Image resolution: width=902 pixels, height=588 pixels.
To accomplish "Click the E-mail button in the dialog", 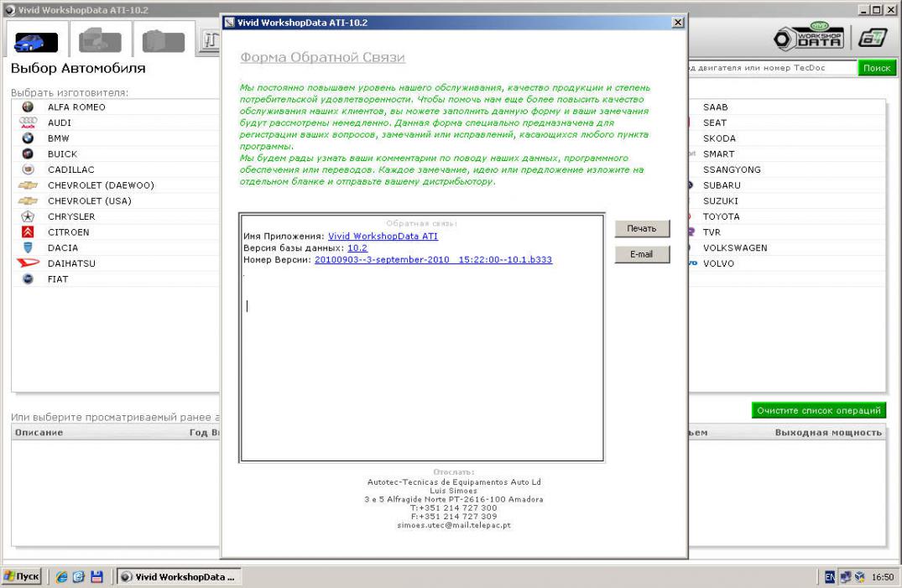I will [642, 254].
